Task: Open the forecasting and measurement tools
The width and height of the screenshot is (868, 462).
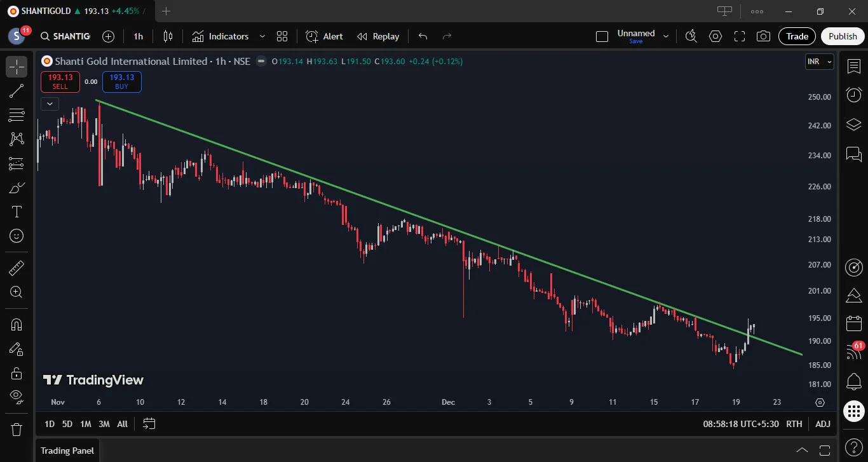Action: (17, 163)
